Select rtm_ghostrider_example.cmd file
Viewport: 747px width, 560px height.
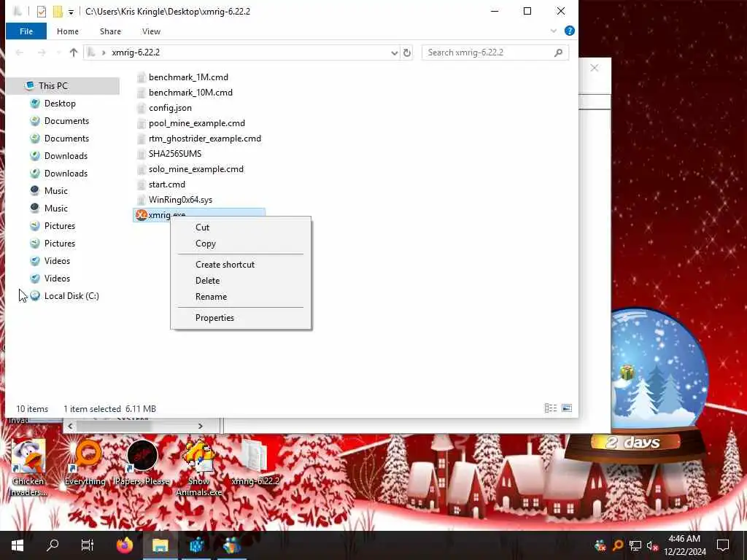[x=205, y=138]
